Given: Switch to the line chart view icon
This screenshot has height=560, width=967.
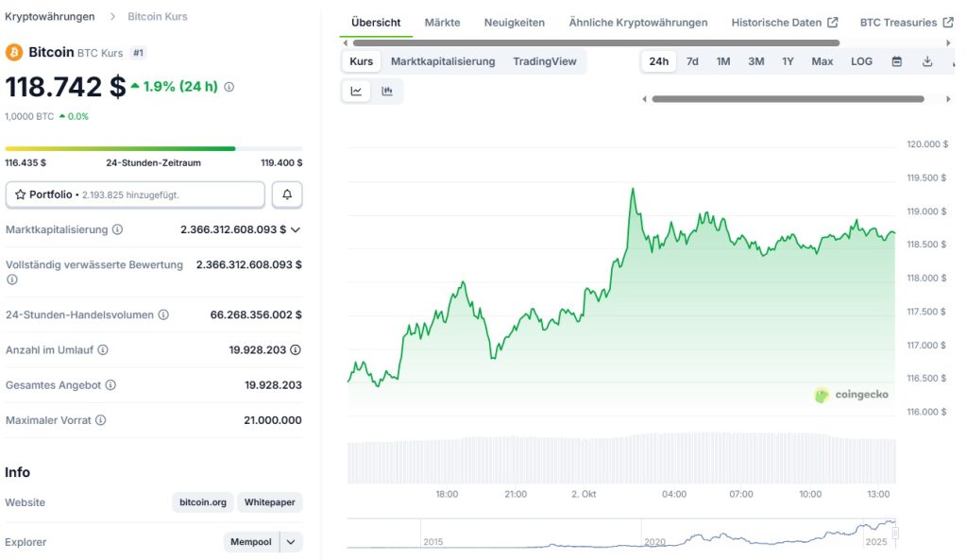Looking at the screenshot, I should 356,92.
